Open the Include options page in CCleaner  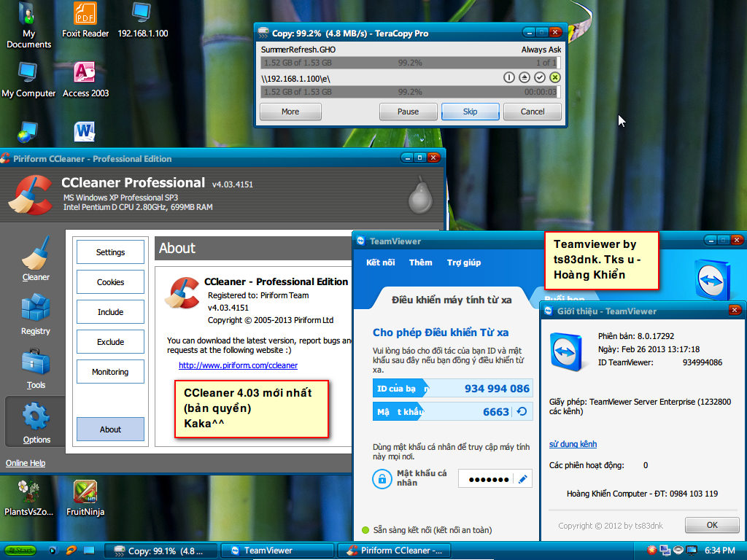[x=111, y=312]
